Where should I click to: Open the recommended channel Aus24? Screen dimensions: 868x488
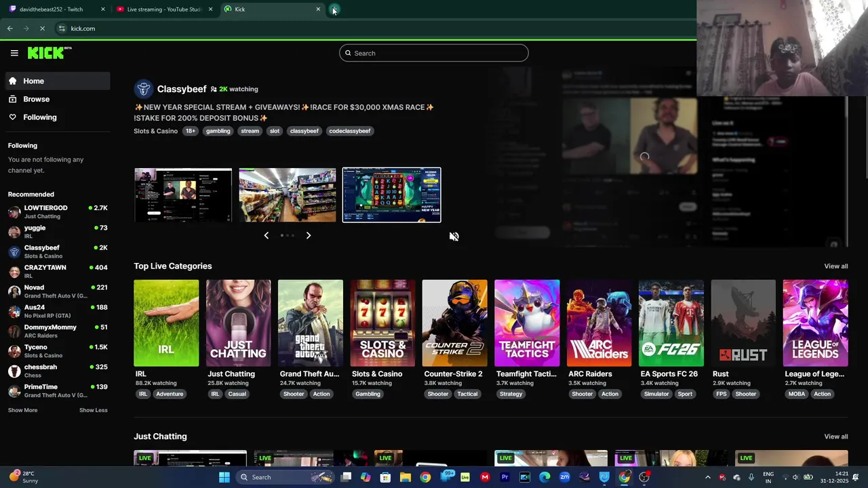[58, 311]
